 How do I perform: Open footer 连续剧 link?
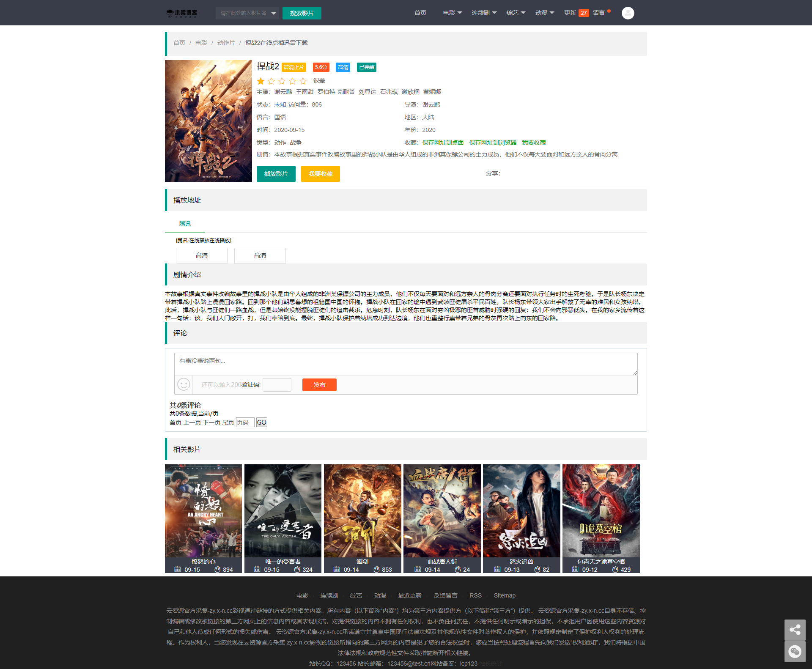(x=329, y=595)
